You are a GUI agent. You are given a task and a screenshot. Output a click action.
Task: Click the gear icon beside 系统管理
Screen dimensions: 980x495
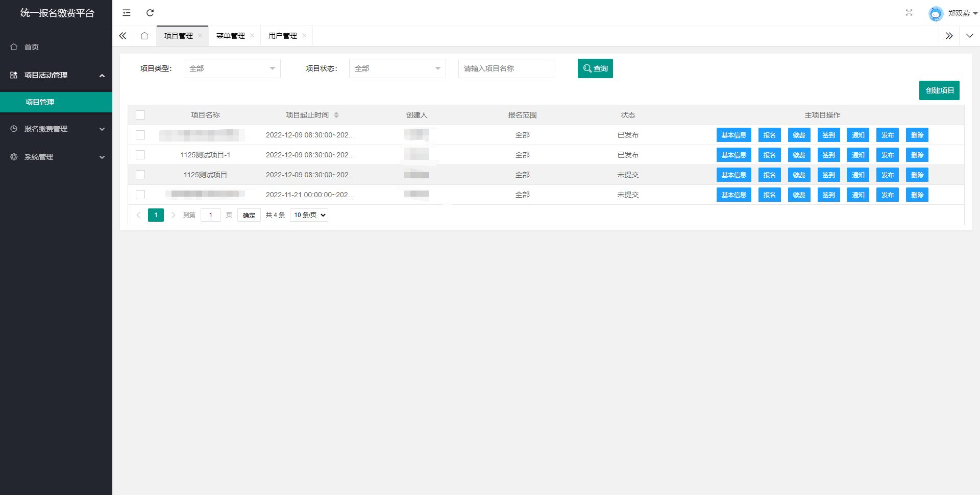pyautogui.click(x=14, y=157)
